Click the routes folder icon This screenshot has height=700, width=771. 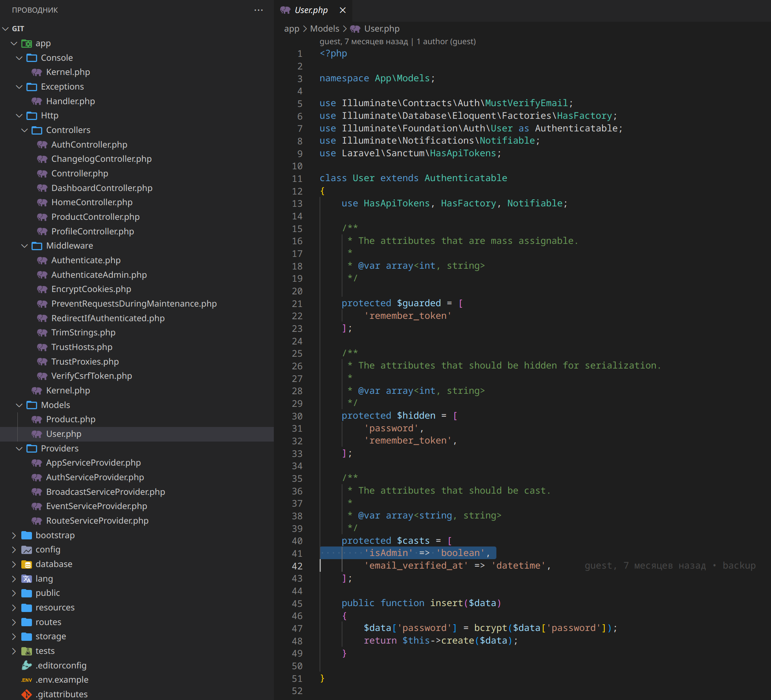tap(26, 622)
